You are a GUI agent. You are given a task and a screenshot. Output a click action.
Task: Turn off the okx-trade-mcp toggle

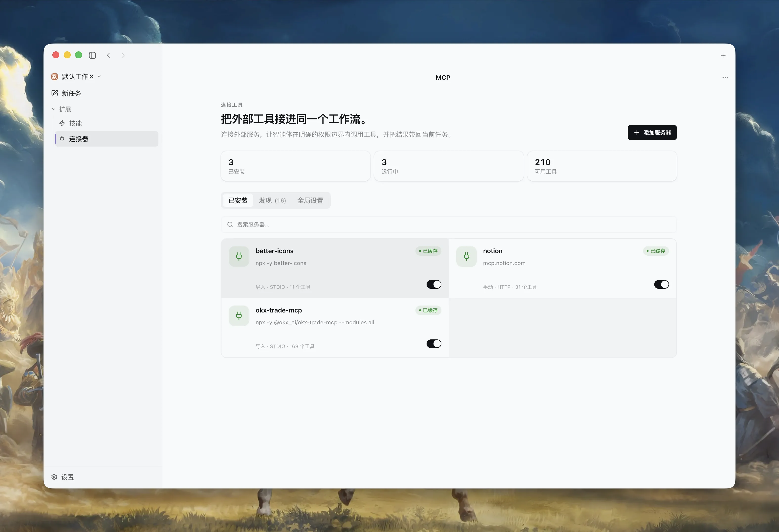tap(434, 344)
